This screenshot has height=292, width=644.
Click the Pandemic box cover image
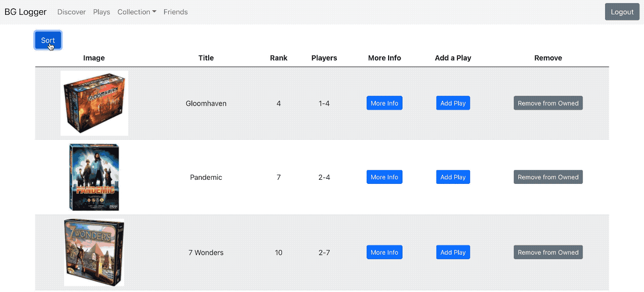pos(94,177)
